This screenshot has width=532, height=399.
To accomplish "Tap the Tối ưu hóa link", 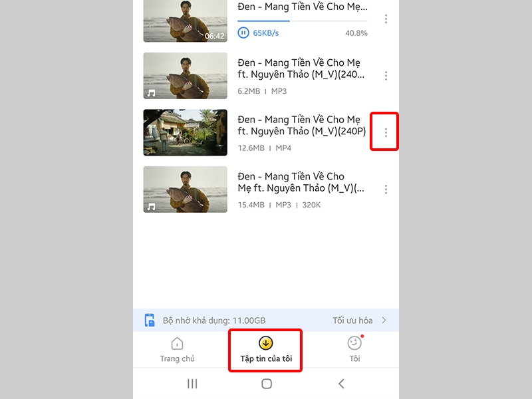I will point(352,321).
